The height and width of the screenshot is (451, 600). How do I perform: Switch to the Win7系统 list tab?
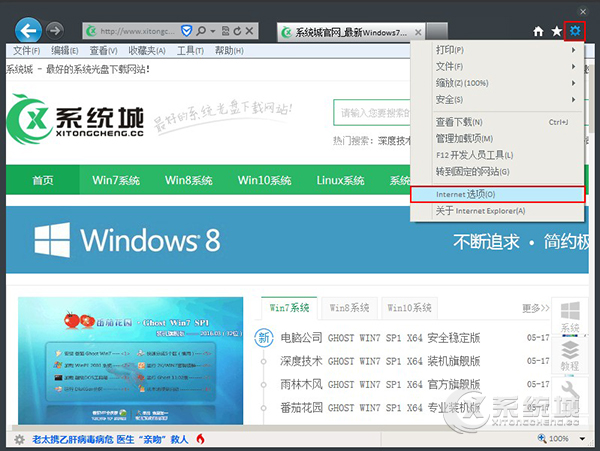pos(289,308)
